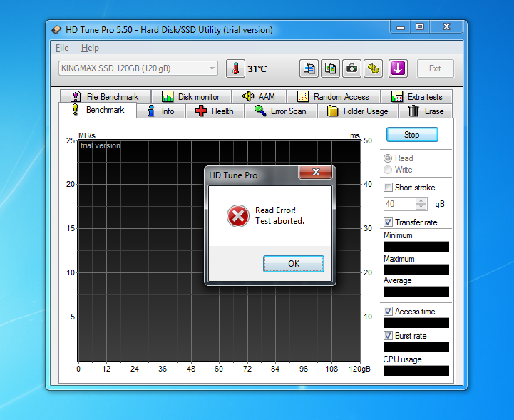Open the Error Scan tab
The height and width of the screenshot is (420, 514).
click(281, 111)
